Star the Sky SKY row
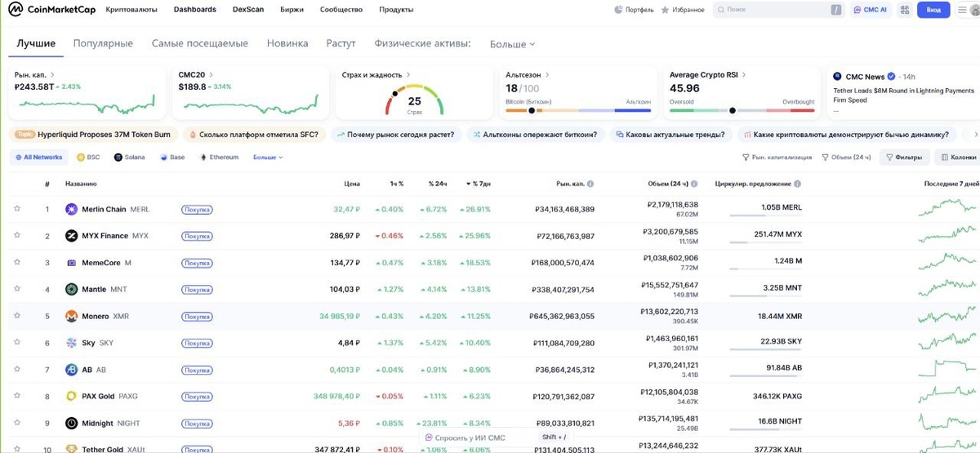The width and height of the screenshot is (980, 453). coord(16,343)
